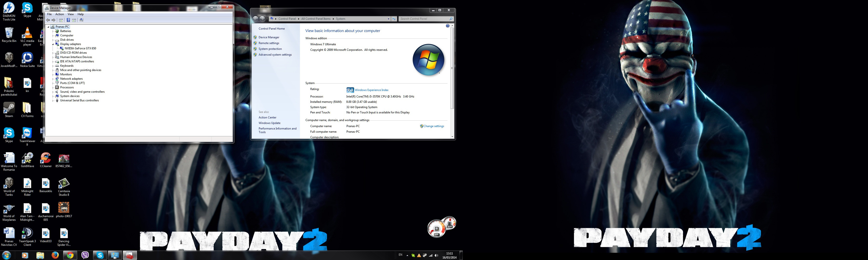The image size is (868, 260).
Task: Expand Sound, video and game controllers
Action: coord(53,92)
